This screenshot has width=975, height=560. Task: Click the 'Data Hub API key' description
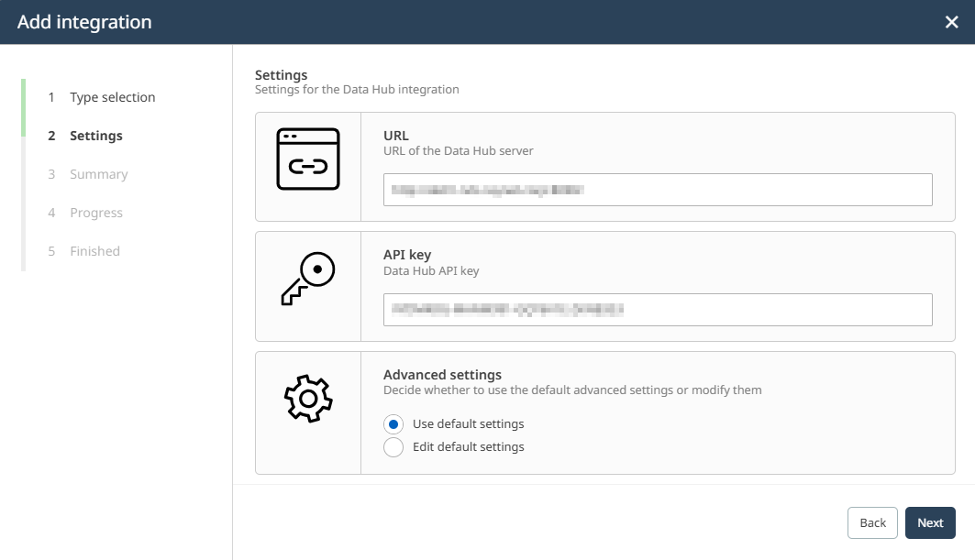(431, 271)
